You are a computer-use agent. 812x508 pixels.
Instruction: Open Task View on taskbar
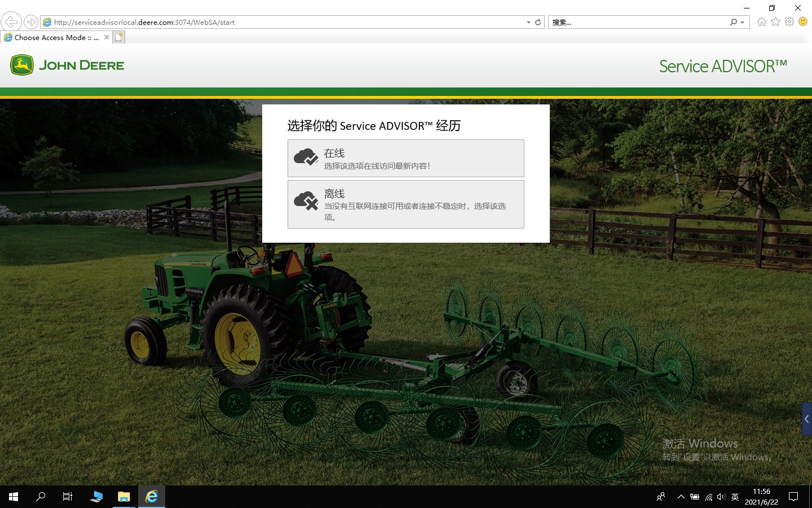point(68,497)
